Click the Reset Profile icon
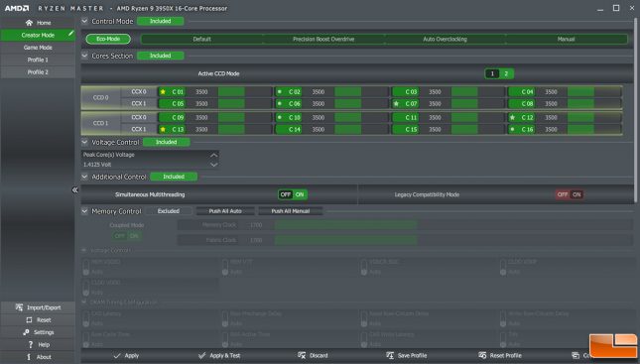The width and height of the screenshot is (640, 364). click(482, 355)
